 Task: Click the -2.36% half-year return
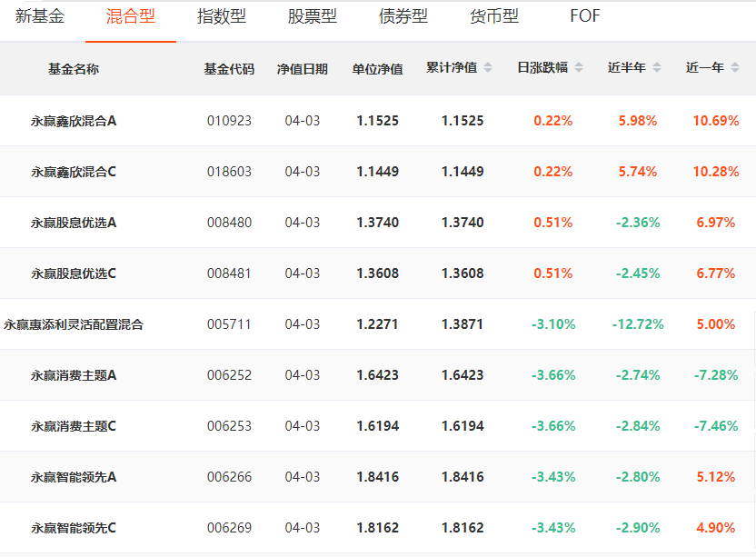tap(638, 223)
